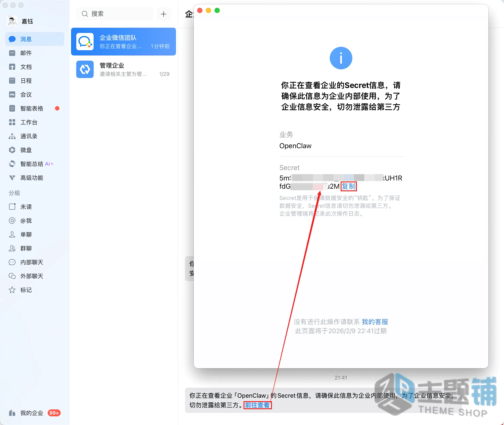
Task: Click the blue info icon in dialog
Action: (x=341, y=58)
